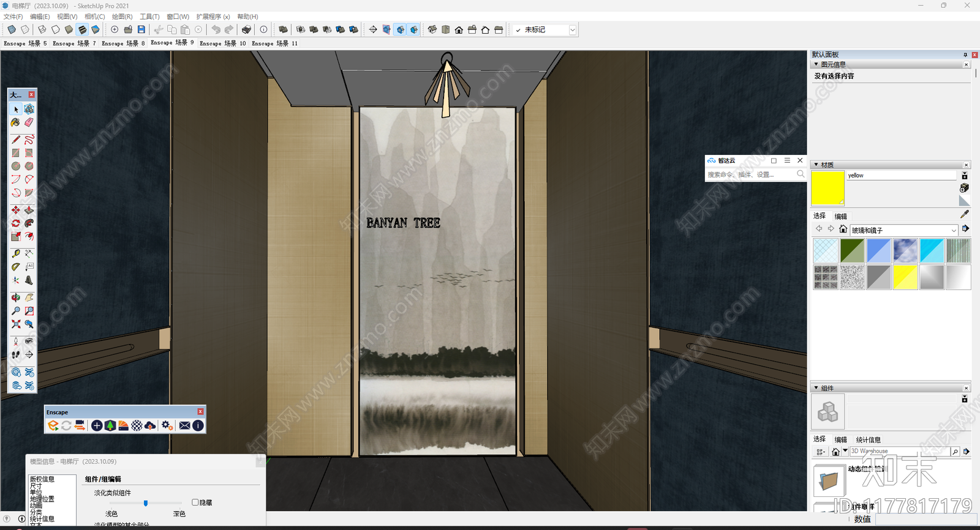Pick the cyan glass material swatch
This screenshot has height=530, width=980.
click(x=932, y=251)
